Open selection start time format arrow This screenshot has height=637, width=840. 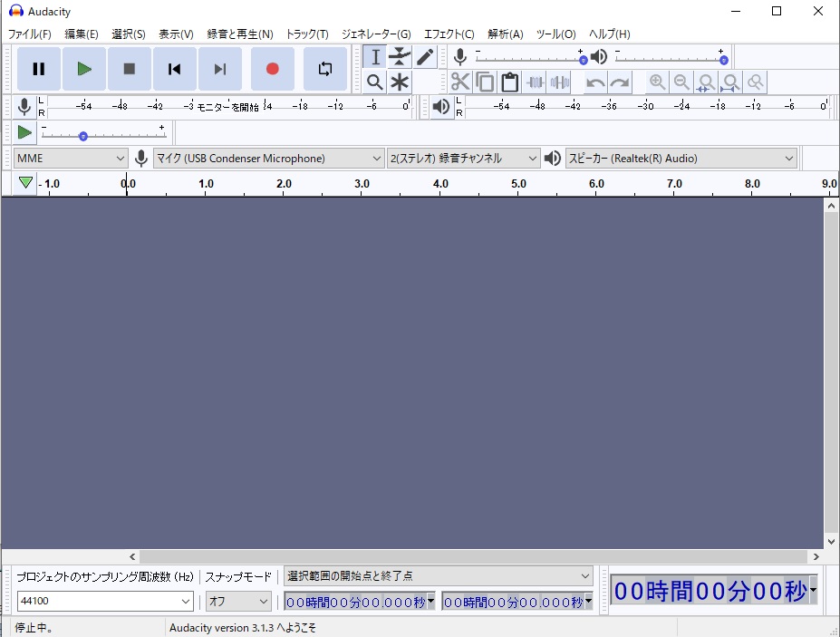pyautogui.click(x=430, y=601)
